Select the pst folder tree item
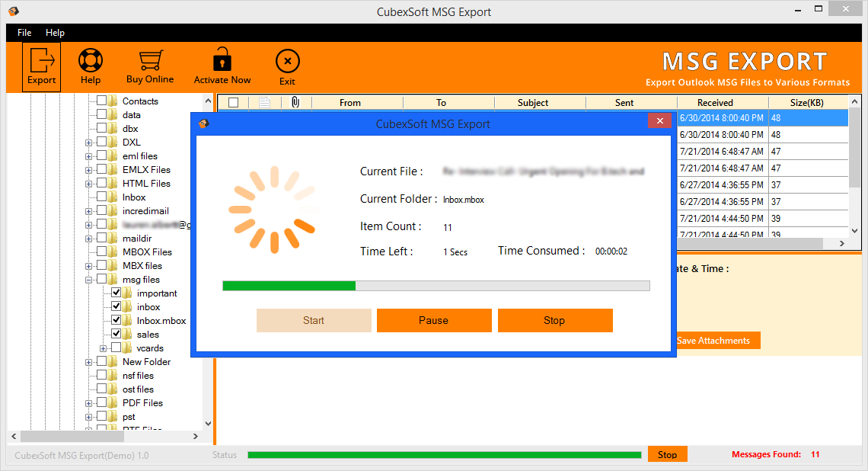This screenshot has width=868, height=471. tap(129, 417)
